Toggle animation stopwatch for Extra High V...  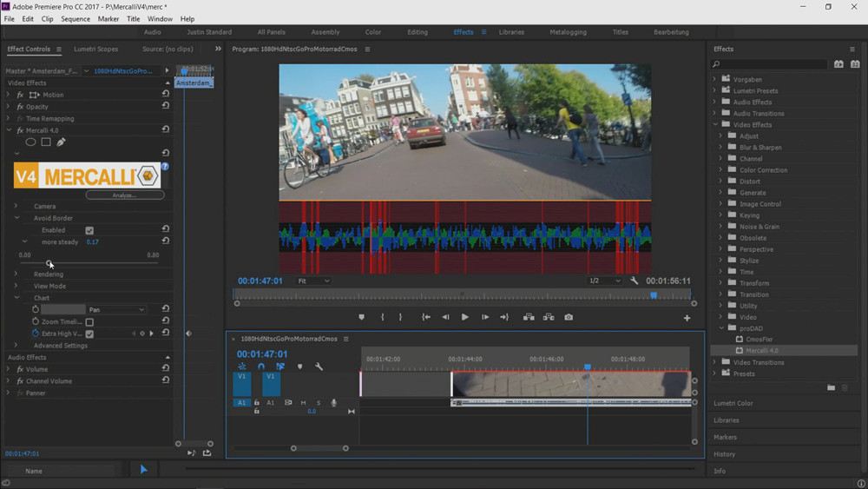36,334
